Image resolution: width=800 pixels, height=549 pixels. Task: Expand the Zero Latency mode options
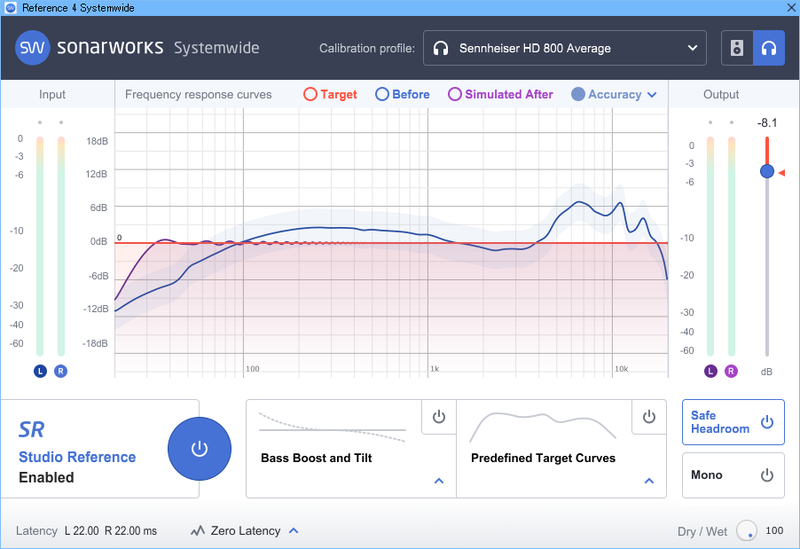tap(293, 531)
